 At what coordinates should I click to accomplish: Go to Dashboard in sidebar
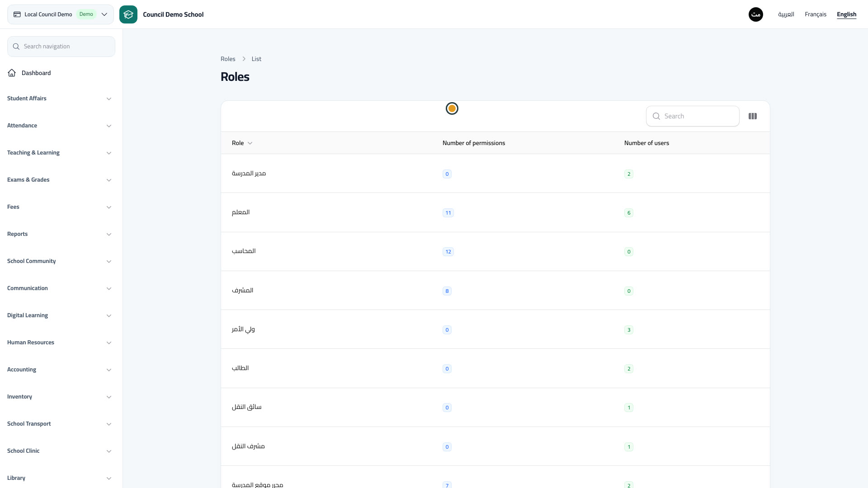pos(61,73)
